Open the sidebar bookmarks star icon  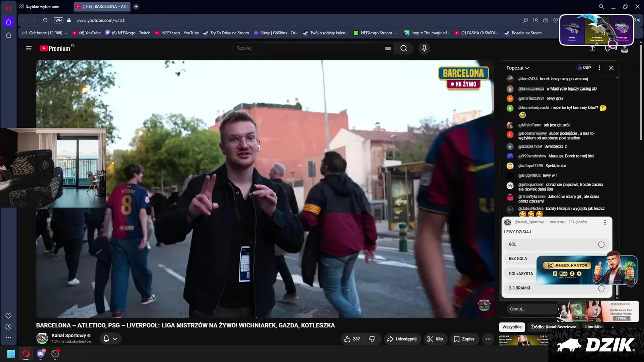(x=8, y=35)
